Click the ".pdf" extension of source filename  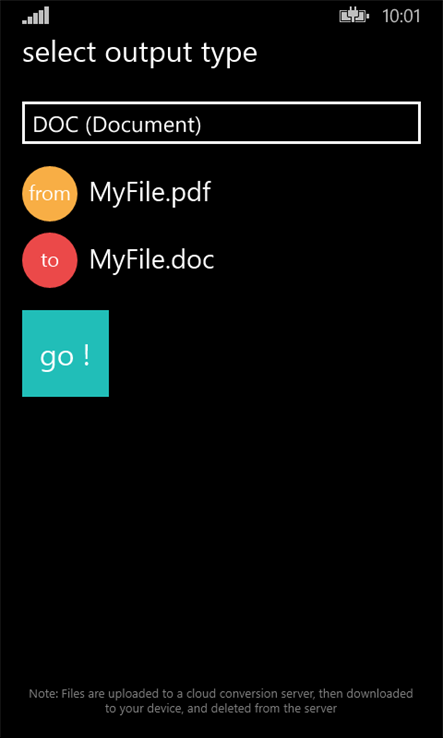tap(186, 193)
